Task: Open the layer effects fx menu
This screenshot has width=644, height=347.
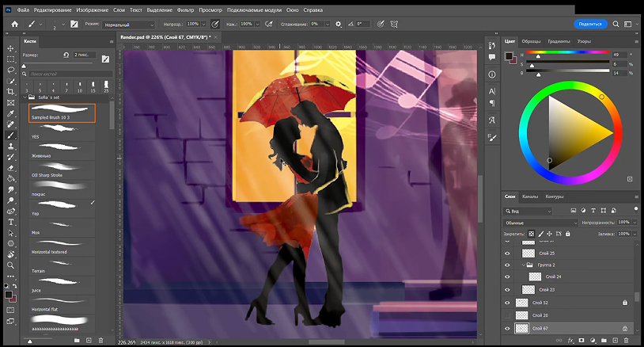Action: (x=570, y=341)
